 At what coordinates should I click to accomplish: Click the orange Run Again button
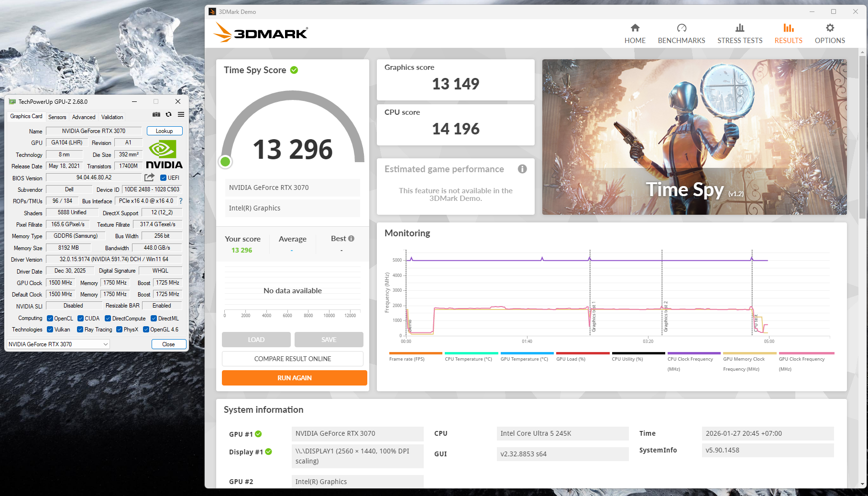click(x=294, y=378)
